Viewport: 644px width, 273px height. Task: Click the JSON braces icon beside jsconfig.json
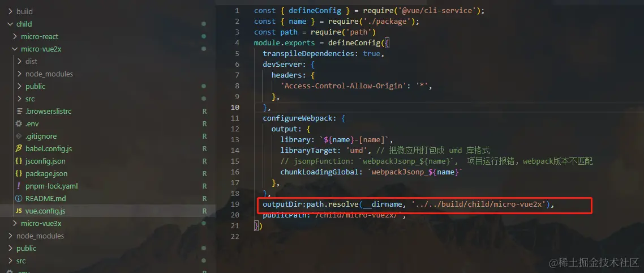(19, 161)
